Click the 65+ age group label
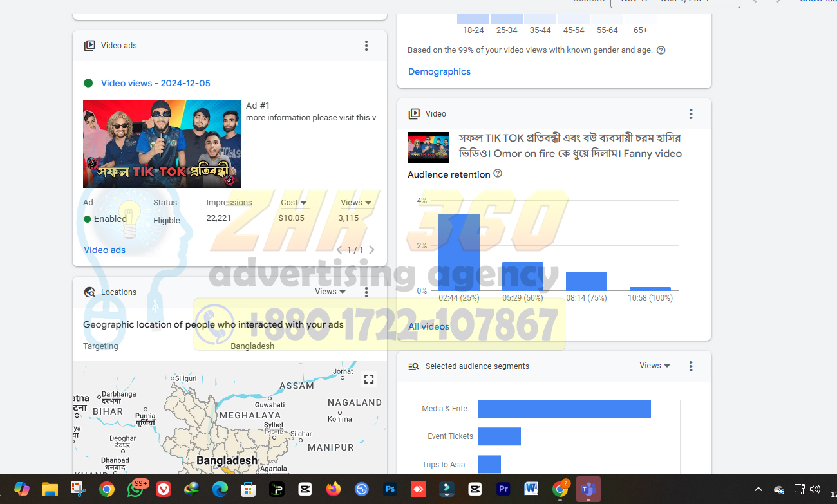This screenshot has height=504, width=837. pos(641,30)
